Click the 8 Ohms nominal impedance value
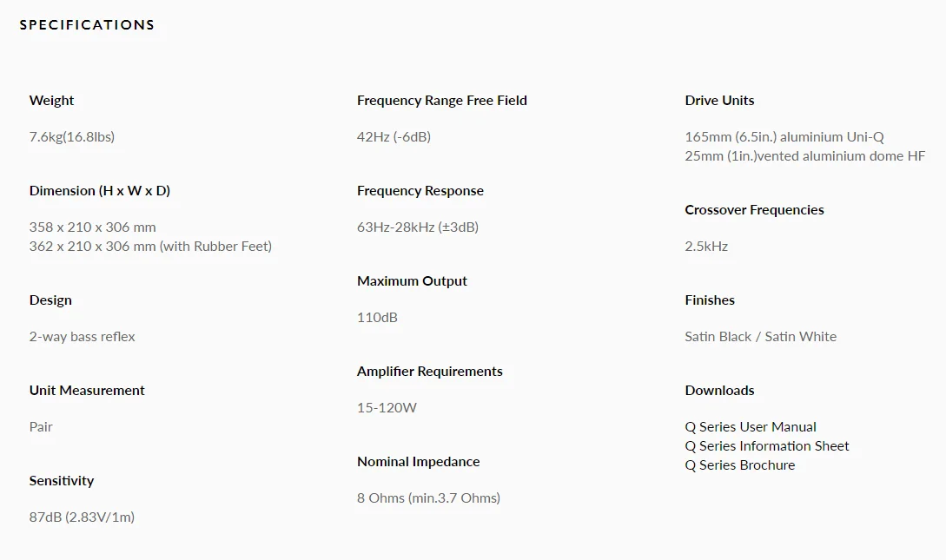This screenshot has width=946, height=560. click(x=428, y=497)
